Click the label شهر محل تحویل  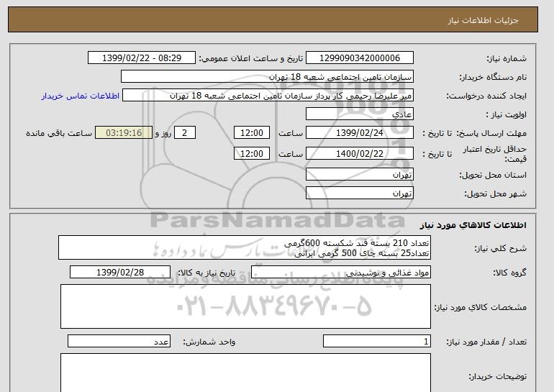[495, 193]
